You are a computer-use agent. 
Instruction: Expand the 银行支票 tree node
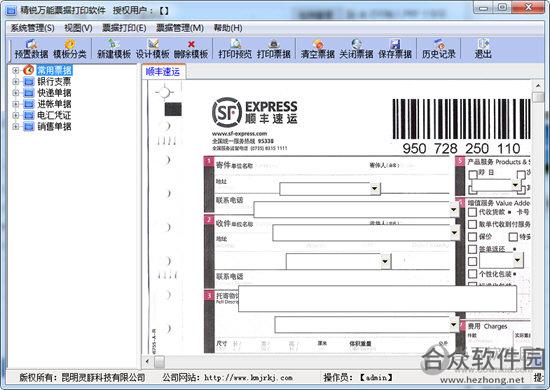click(x=15, y=81)
